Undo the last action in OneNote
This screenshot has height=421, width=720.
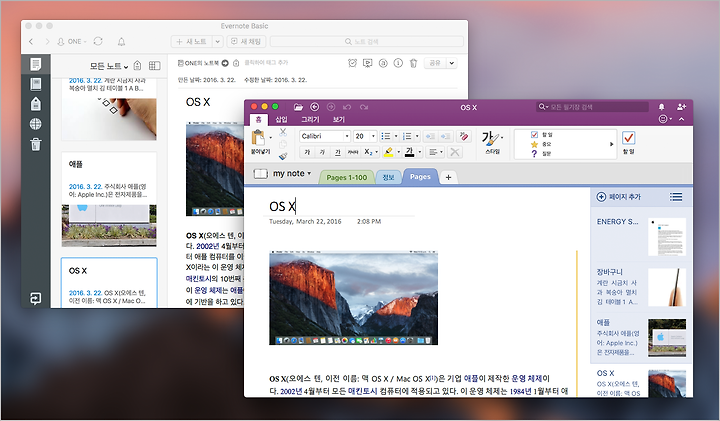347,107
